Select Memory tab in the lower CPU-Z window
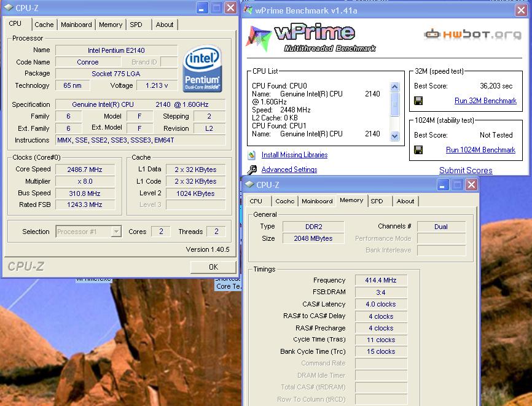Viewport: 532px width, 406px height. pos(351,200)
